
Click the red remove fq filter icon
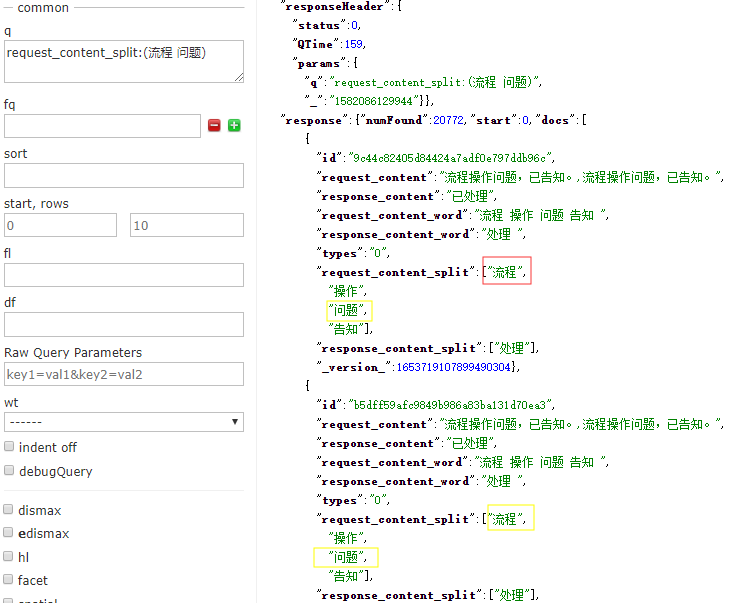tap(214, 125)
